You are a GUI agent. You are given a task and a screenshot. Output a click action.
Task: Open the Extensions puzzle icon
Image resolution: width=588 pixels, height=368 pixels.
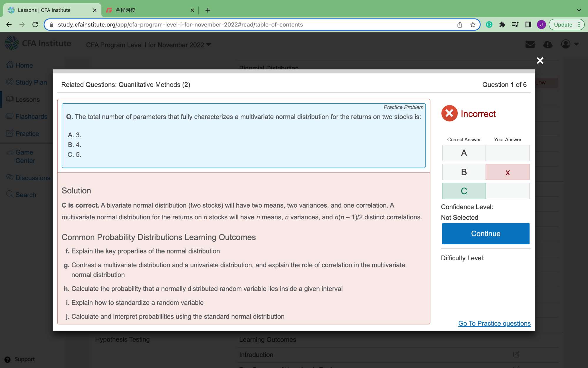pos(502,25)
